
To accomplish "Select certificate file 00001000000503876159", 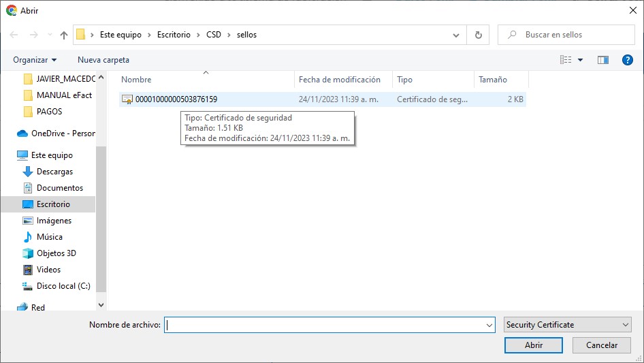I will (x=176, y=99).
